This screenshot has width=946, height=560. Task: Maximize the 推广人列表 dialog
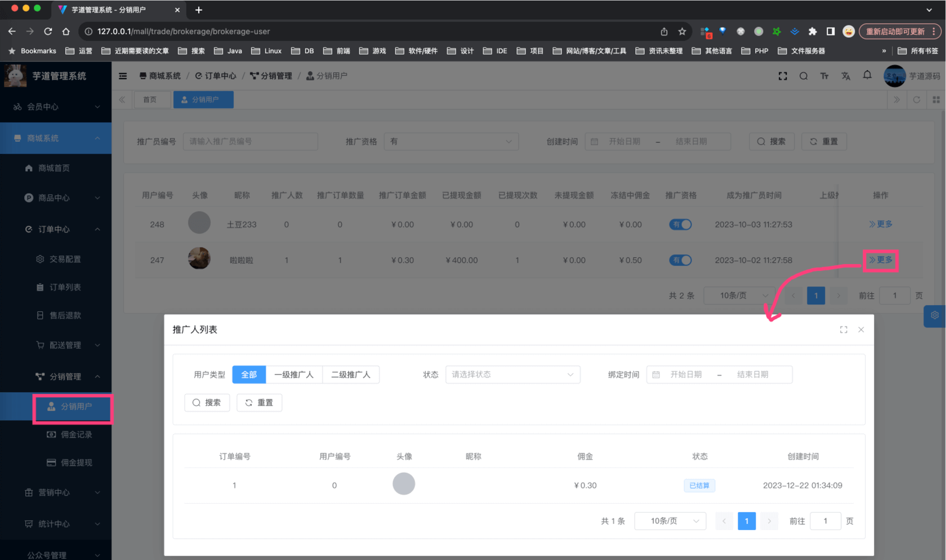pos(843,329)
